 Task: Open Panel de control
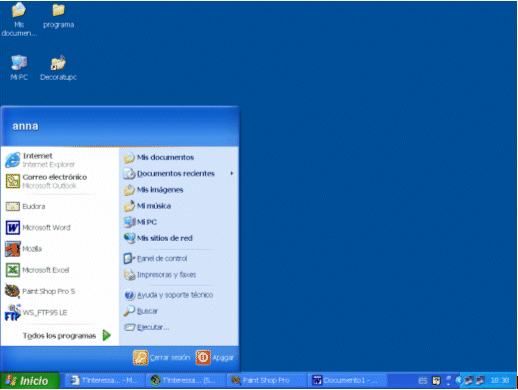[156, 258]
